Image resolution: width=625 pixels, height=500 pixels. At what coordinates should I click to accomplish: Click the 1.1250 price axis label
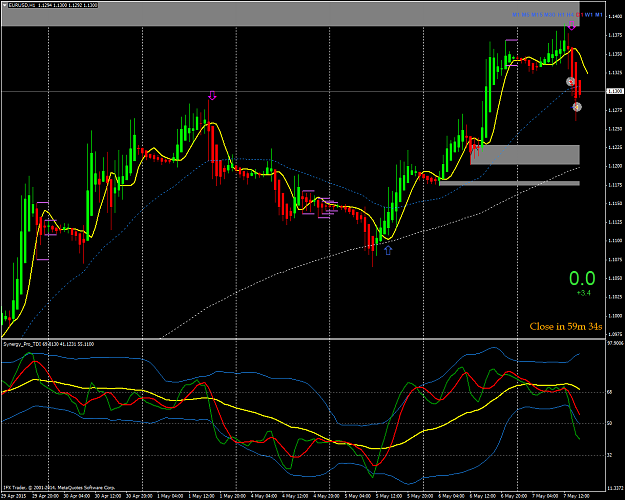[x=615, y=129]
